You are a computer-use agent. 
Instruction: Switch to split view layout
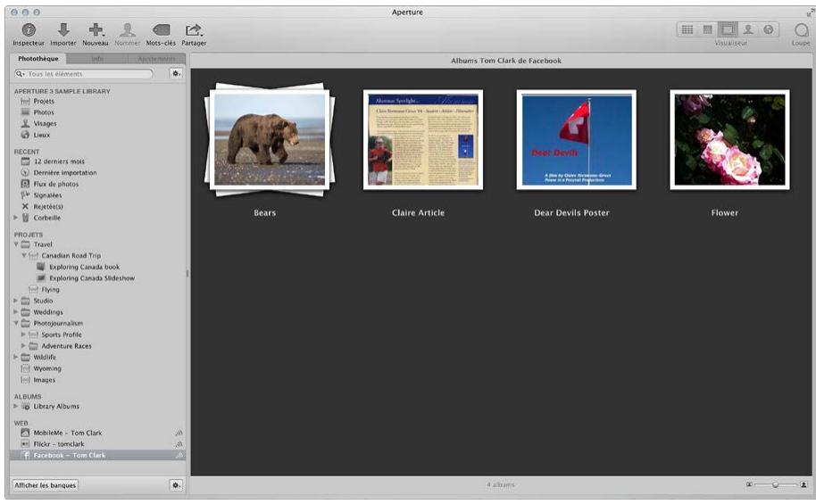pyautogui.click(x=707, y=29)
